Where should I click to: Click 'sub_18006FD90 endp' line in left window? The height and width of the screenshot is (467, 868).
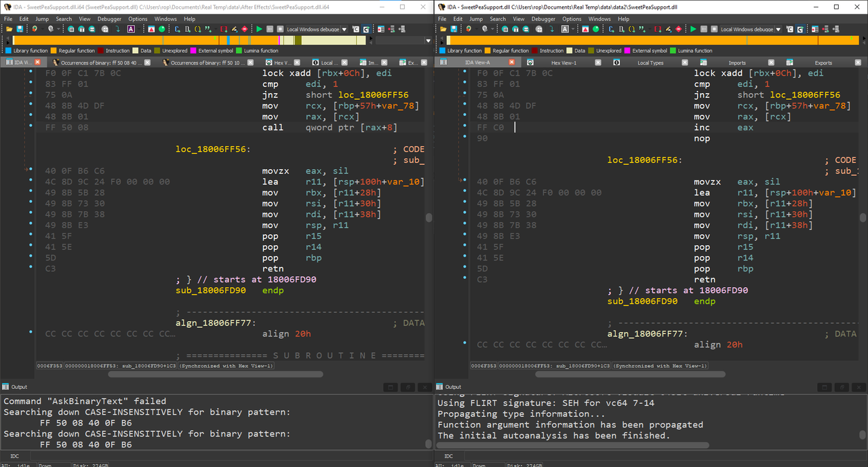(x=229, y=291)
